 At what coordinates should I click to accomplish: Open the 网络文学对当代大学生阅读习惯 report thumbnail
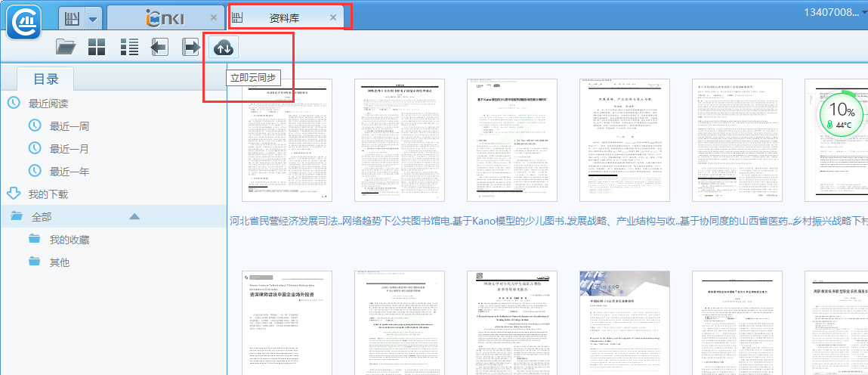click(x=512, y=323)
